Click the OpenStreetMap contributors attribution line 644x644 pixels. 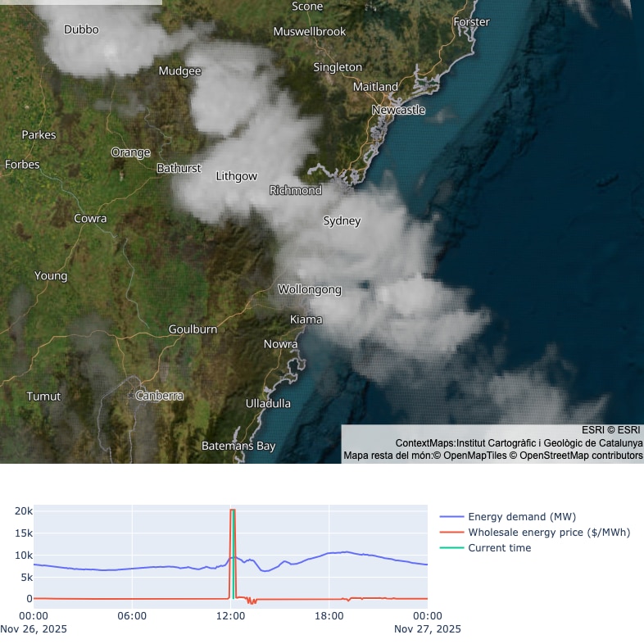493,456
